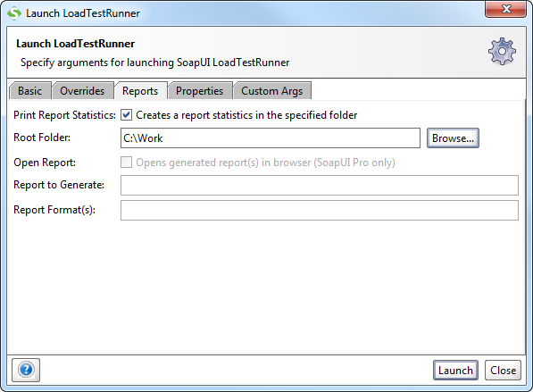Open the Overrides tab
This screenshot has width=533, height=392.
point(82,91)
